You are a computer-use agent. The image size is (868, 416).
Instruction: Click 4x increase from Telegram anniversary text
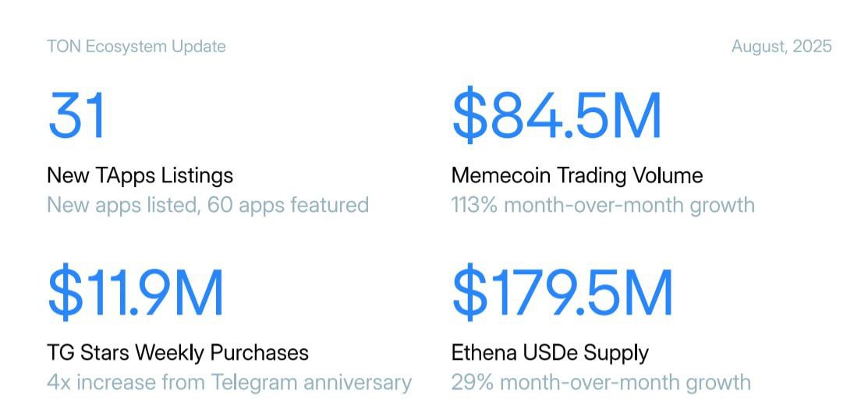229,383
